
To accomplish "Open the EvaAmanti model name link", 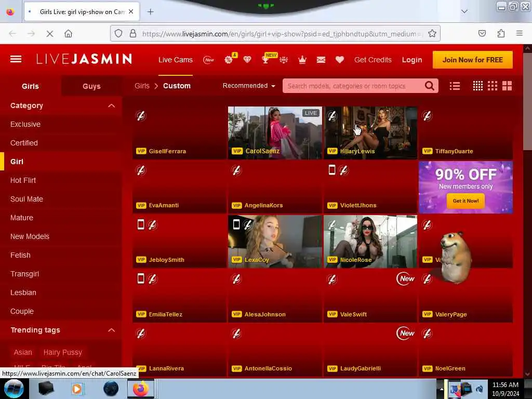I will (164, 205).
